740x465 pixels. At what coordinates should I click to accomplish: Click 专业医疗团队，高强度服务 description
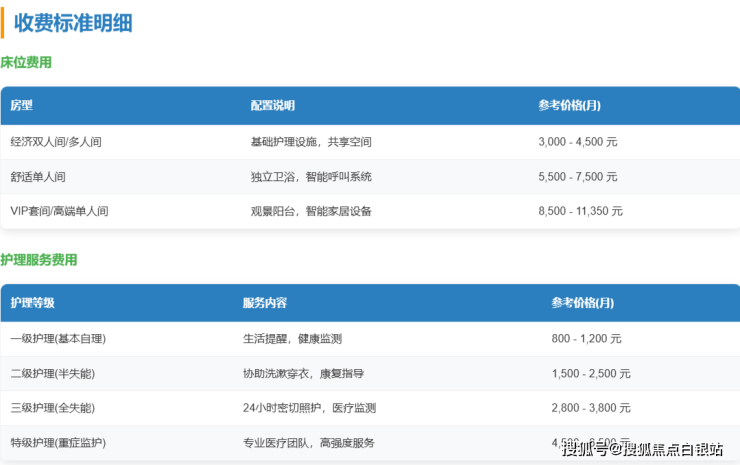308,442
